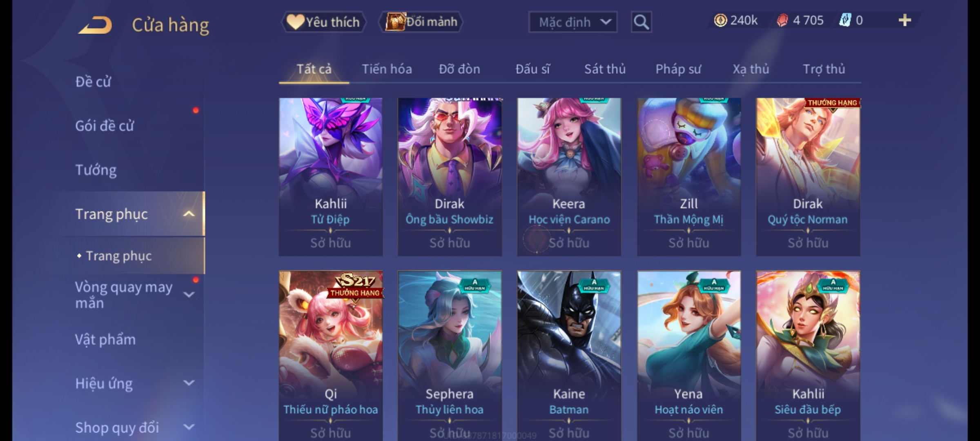
Task: Select Zill Thần Mộng Mị skin card
Action: (689, 177)
